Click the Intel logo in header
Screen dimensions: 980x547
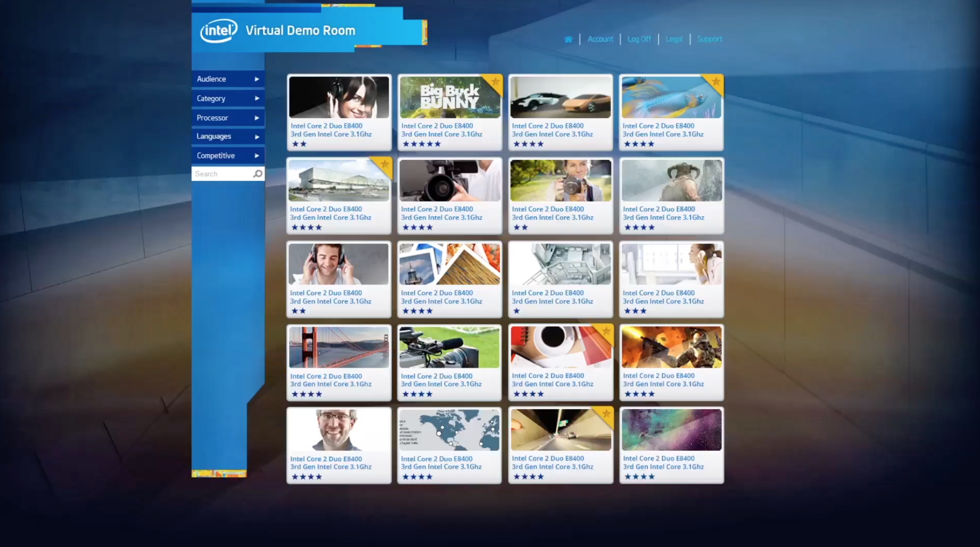[x=219, y=31]
